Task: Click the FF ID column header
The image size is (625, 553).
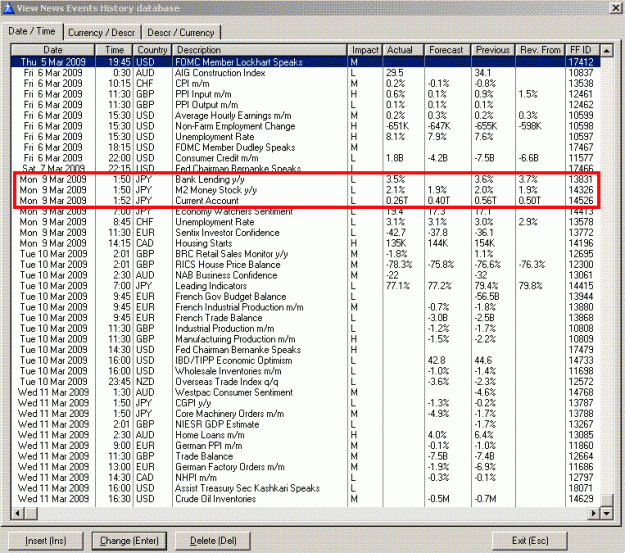Action: pos(583,50)
